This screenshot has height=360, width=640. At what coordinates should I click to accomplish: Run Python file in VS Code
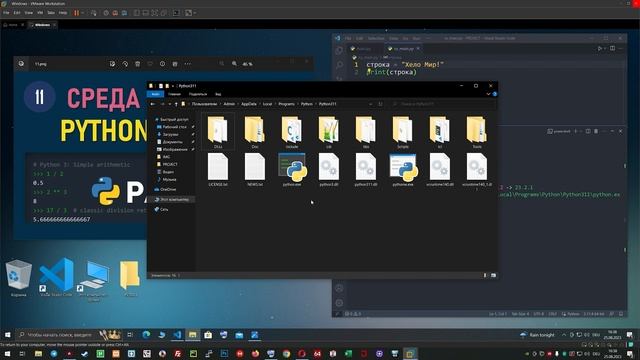(600, 49)
